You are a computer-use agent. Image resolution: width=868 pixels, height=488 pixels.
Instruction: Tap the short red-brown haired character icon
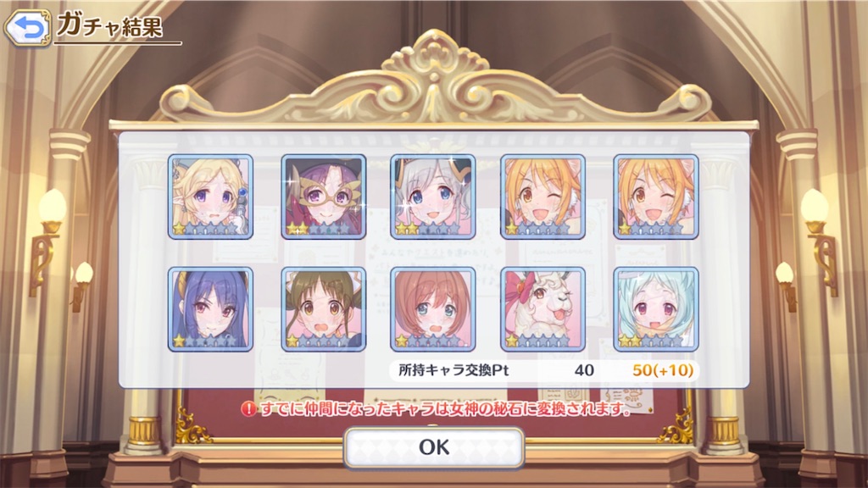coord(433,309)
